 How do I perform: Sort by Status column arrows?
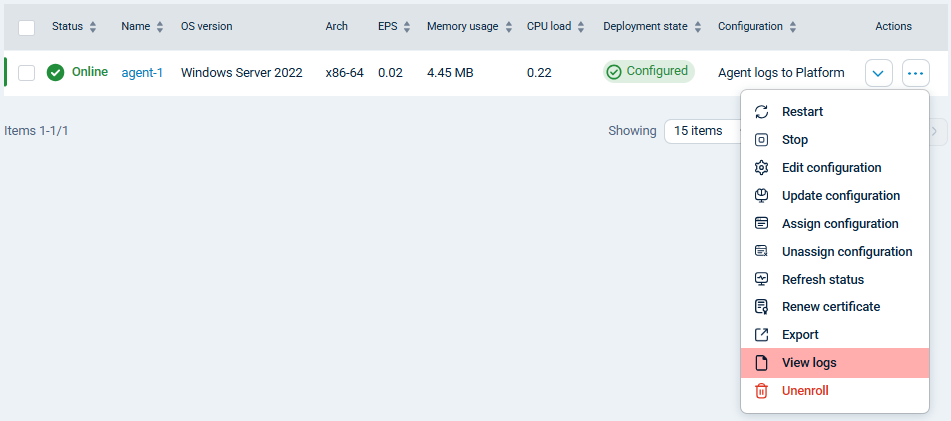[93, 27]
